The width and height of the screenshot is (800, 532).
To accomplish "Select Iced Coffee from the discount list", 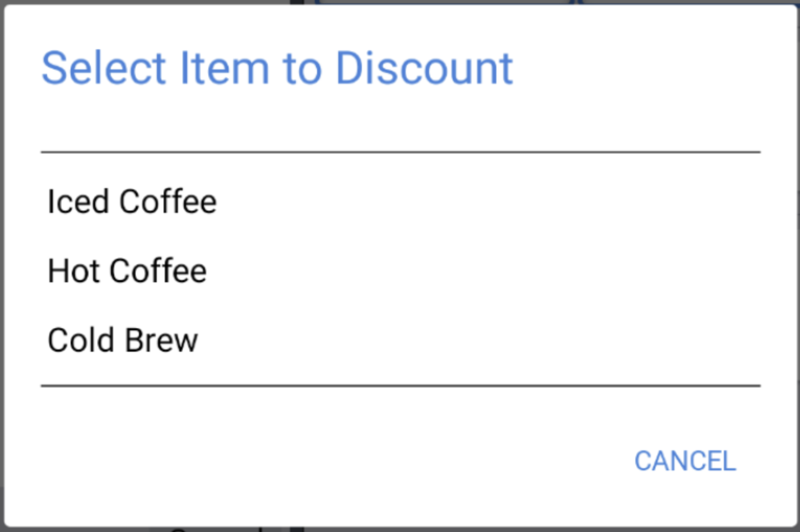I will [x=132, y=200].
